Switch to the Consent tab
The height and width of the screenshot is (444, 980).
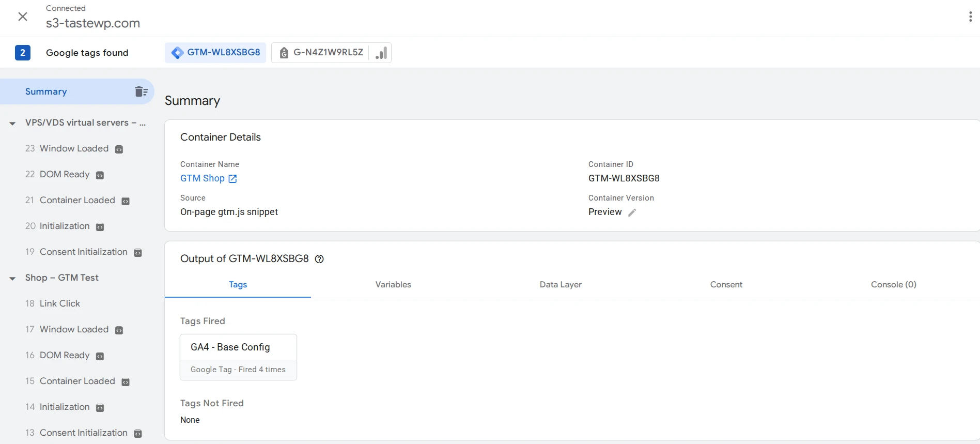[x=726, y=284]
